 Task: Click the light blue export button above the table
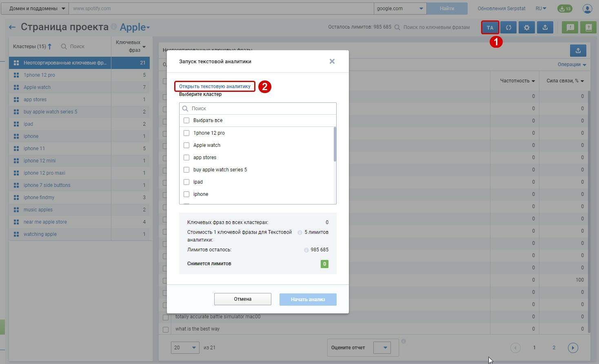pyautogui.click(x=578, y=51)
